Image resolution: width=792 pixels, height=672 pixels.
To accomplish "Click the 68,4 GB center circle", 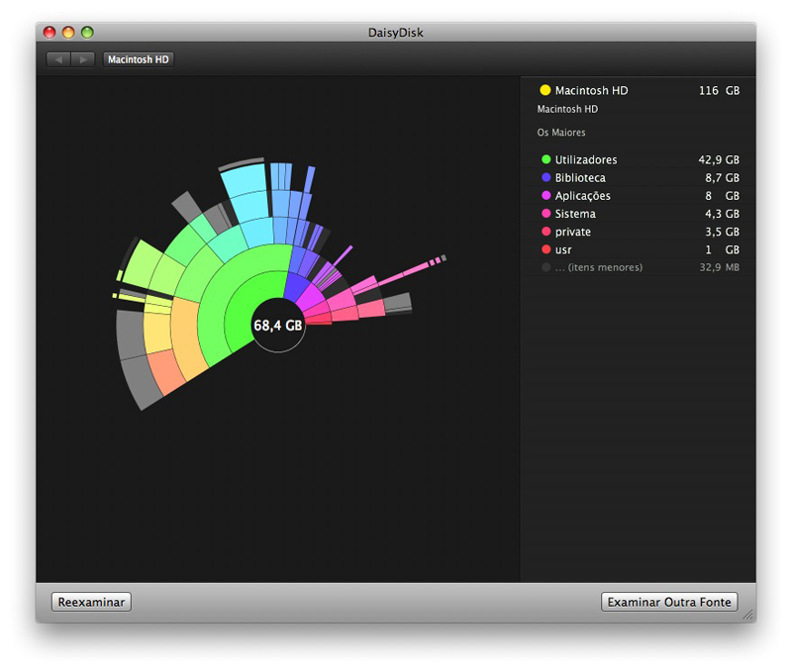I will (278, 326).
